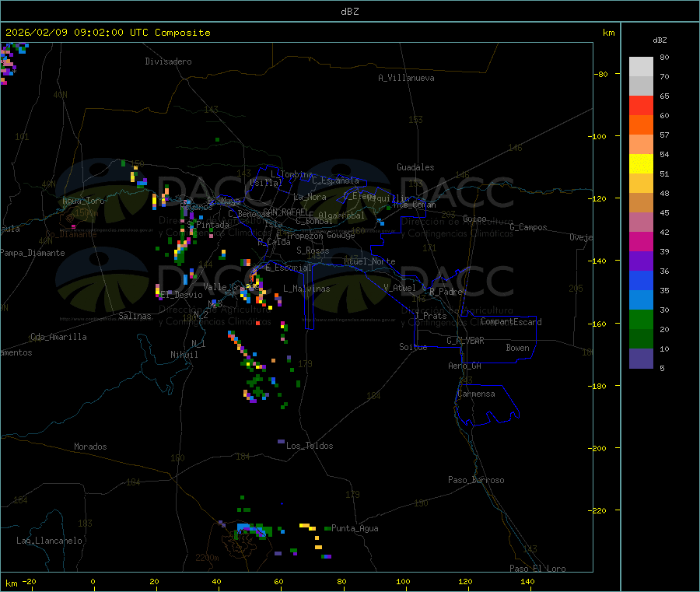Select the Morados label
This screenshot has width=700, height=592.
coord(90,447)
